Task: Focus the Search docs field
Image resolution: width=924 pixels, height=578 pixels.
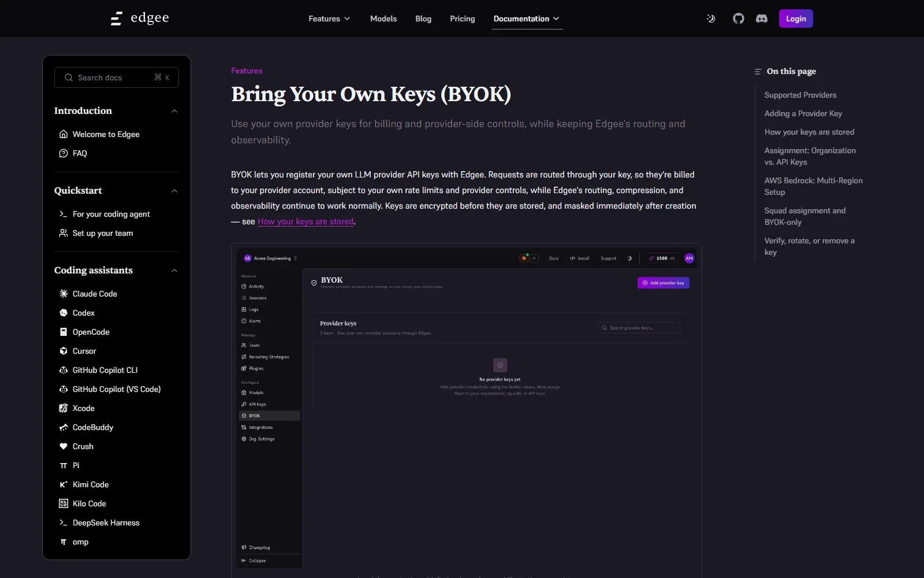Action: [117, 77]
